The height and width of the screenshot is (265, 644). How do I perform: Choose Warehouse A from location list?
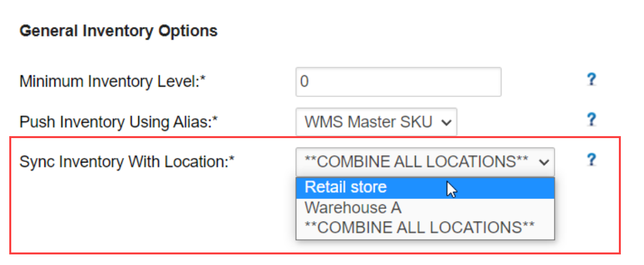click(425, 208)
